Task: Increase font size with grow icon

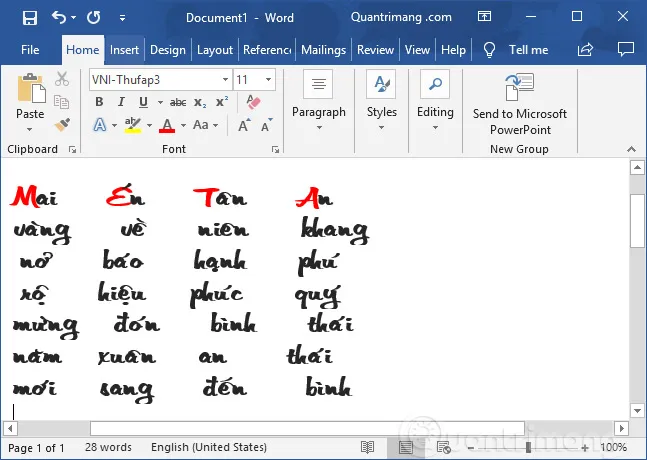Action: pyautogui.click(x=244, y=125)
